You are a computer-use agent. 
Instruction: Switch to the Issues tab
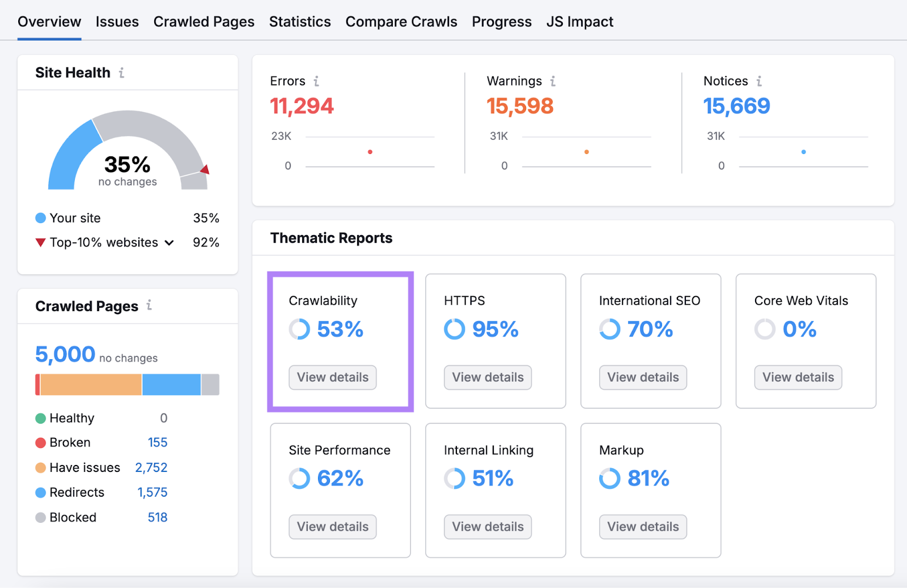(117, 22)
